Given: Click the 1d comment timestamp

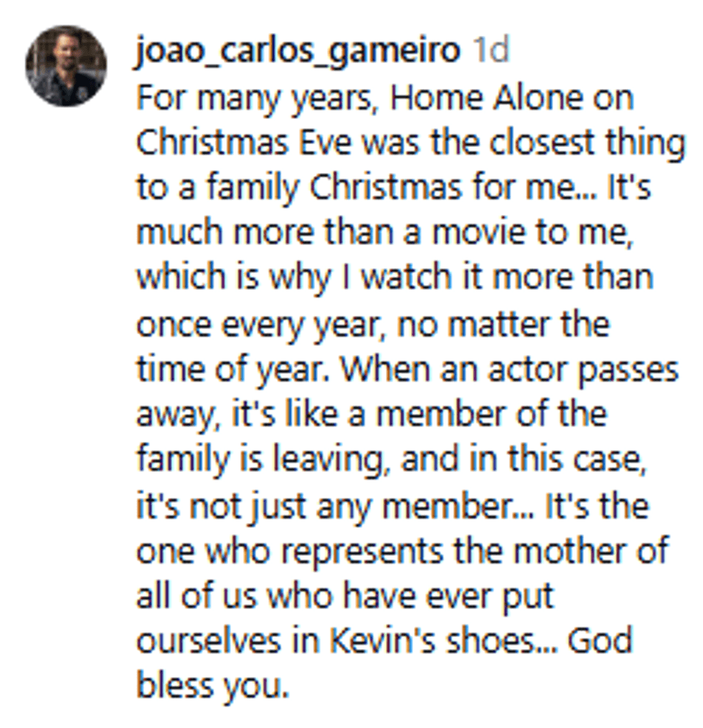Looking at the screenshot, I should [491, 52].
